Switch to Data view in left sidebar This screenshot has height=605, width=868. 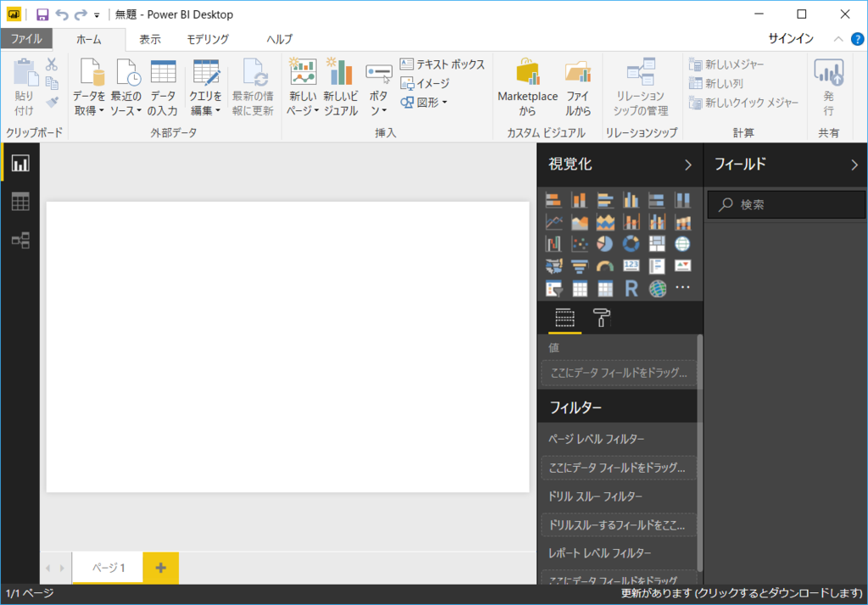click(20, 202)
